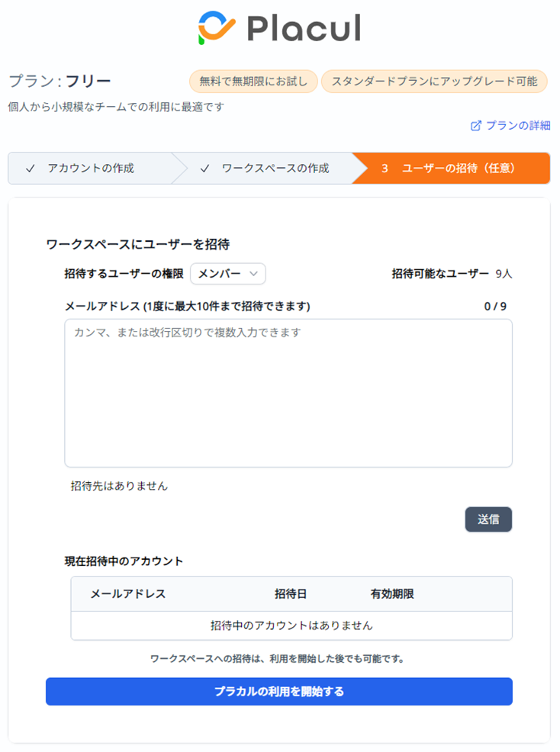Click the Placul wordmark text
This screenshot has height=752, width=560.
pos(304,28)
